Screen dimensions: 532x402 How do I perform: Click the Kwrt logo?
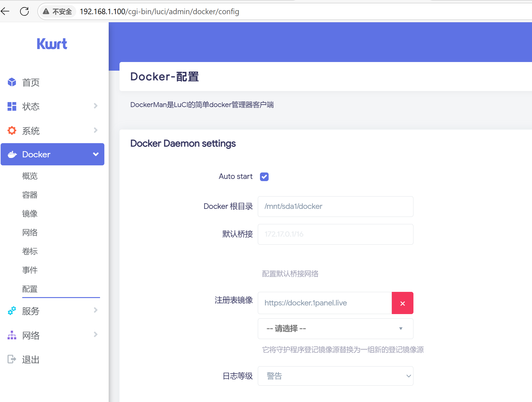(x=52, y=44)
